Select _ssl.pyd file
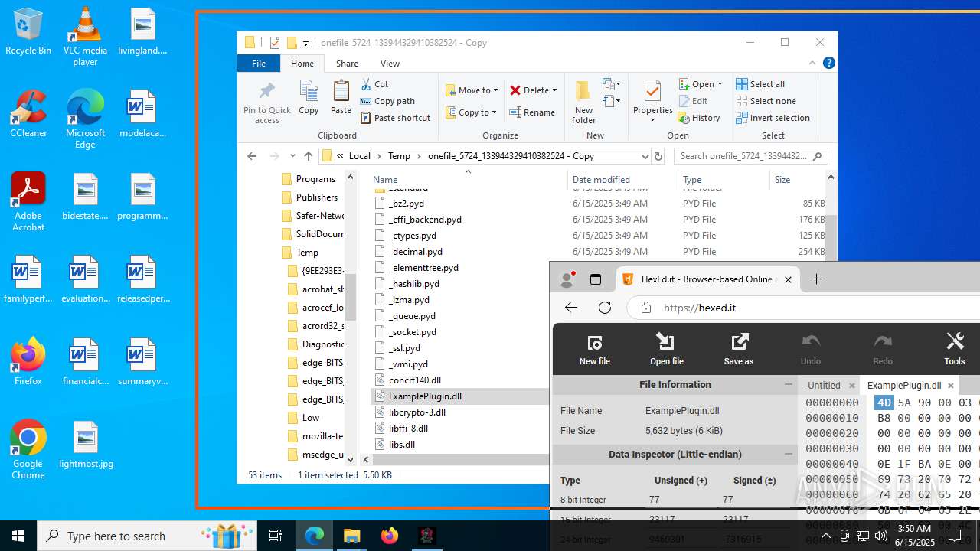The width and height of the screenshot is (980, 551). coord(404,348)
